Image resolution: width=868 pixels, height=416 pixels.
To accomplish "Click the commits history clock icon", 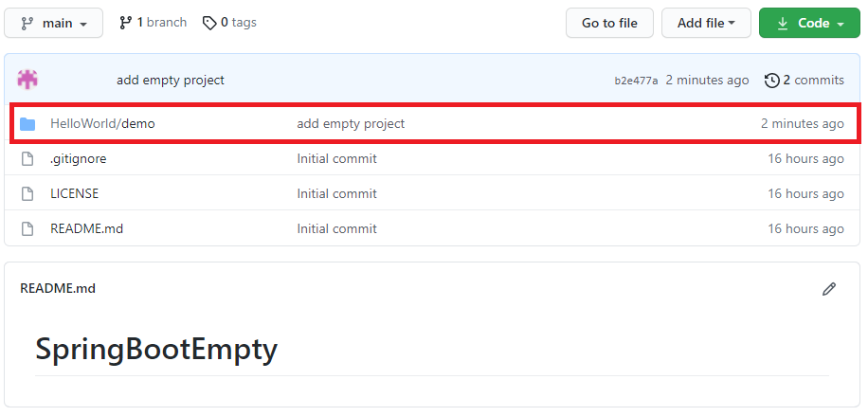I will (x=771, y=81).
